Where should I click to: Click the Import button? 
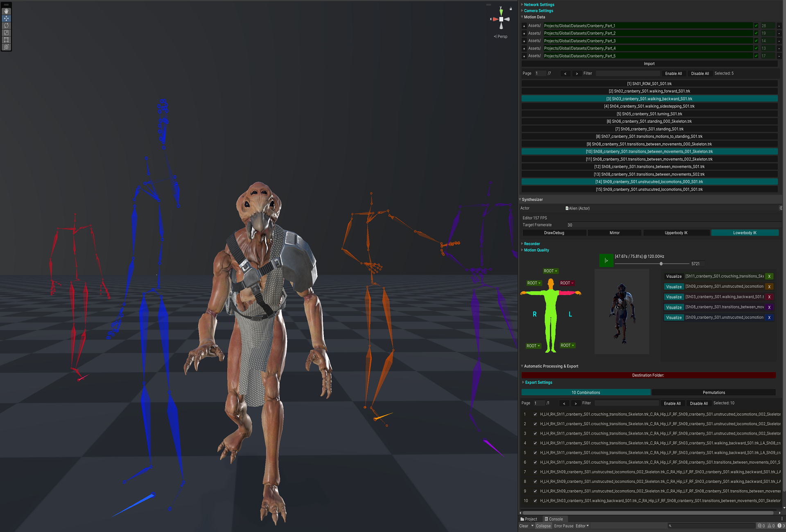click(649, 64)
